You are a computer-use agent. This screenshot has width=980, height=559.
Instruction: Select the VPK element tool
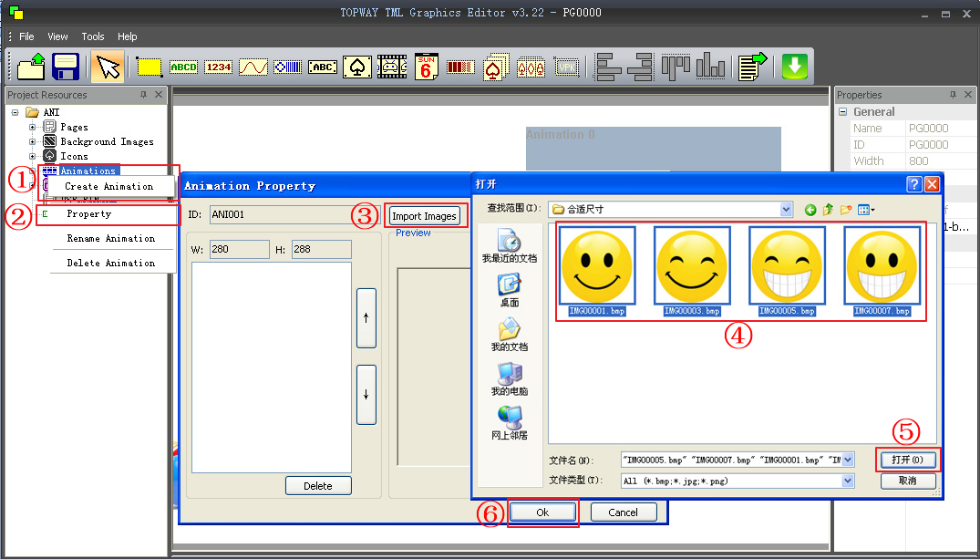tap(566, 67)
